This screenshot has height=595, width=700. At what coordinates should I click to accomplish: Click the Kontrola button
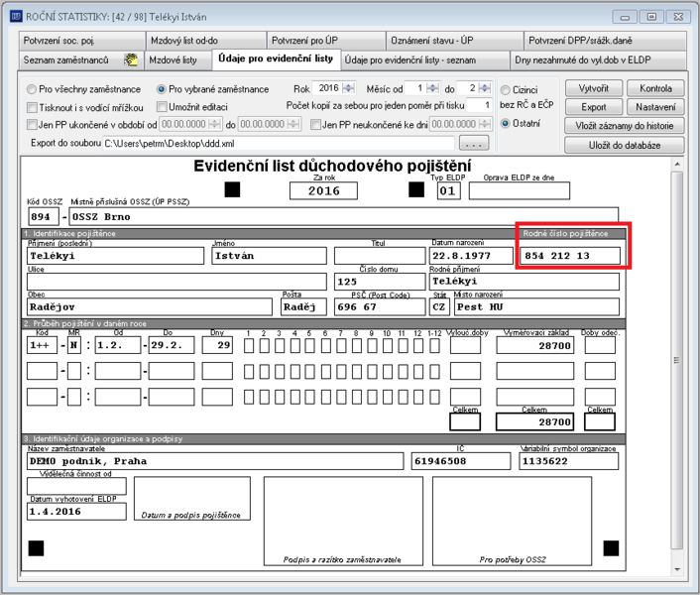655,88
